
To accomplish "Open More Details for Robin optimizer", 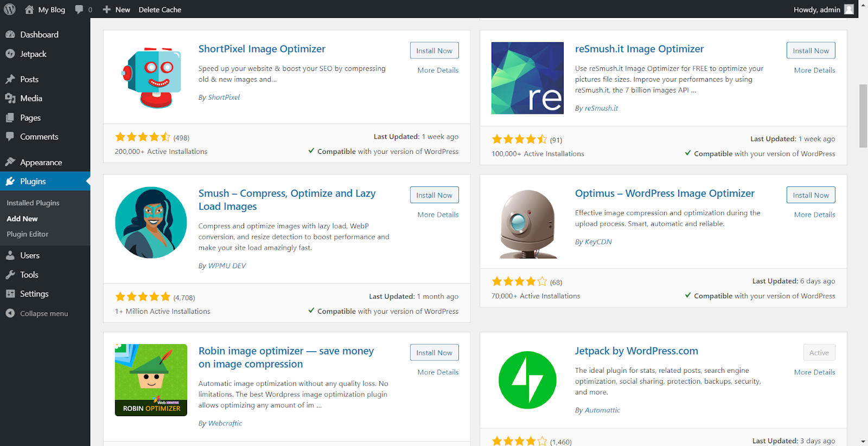I will pyautogui.click(x=438, y=372).
